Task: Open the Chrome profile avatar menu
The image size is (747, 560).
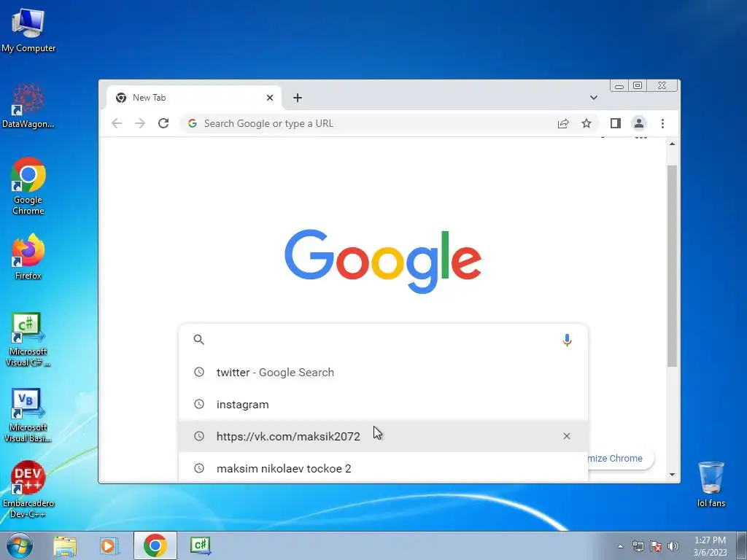Action: [639, 123]
